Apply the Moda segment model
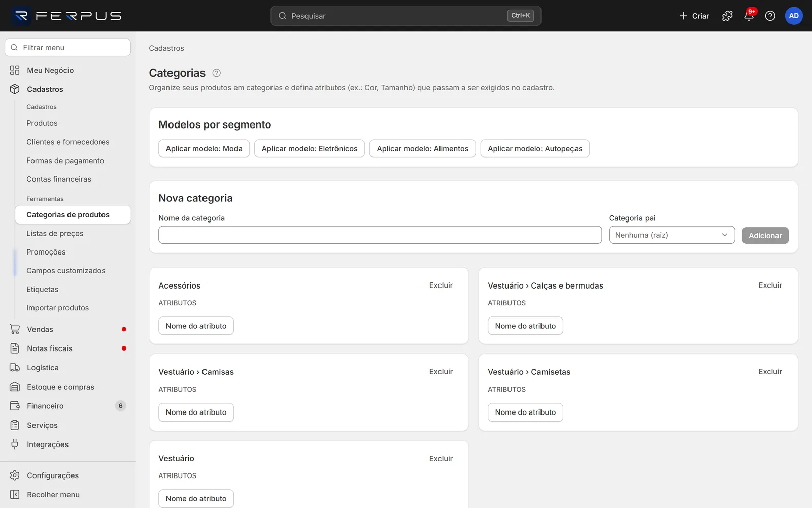Viewport: 812px width, 508px height. [x=204, y=149]
